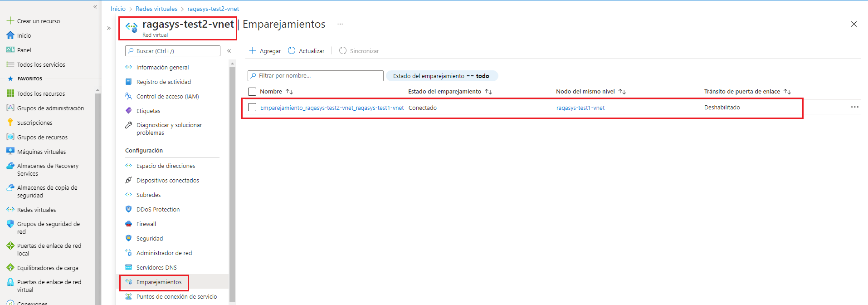The height and width of the screenshot is (305, 868).
Task: Open the Emparejamiento_ragasys-test2-vnet_ragasys-test1-vnet link
Action: [332, 108]
